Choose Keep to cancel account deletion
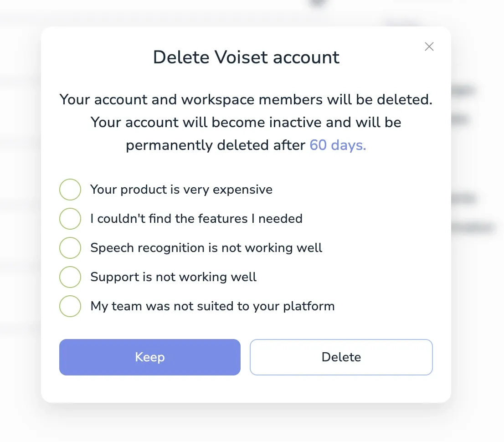 149,357
